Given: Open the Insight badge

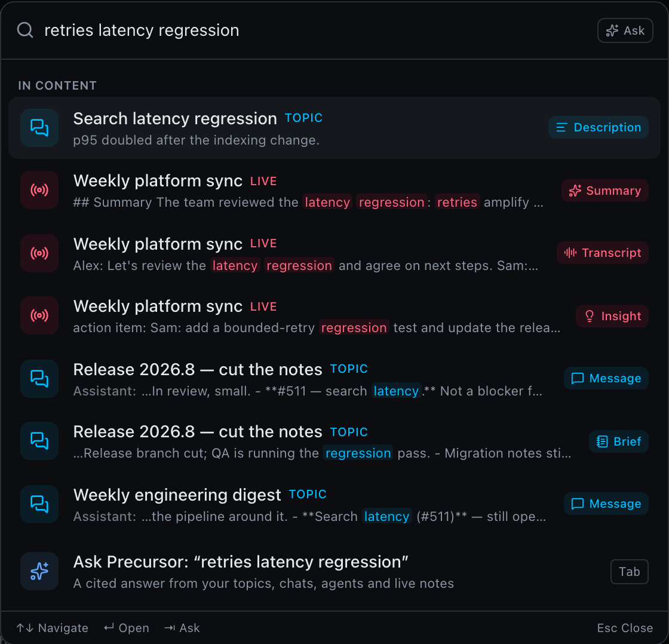Looking at the screenshot, I should pyautogui.click(x=612, y=316).
